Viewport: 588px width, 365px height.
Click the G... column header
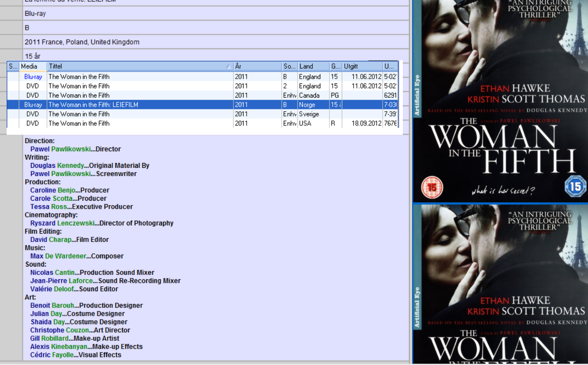point(336,66)
